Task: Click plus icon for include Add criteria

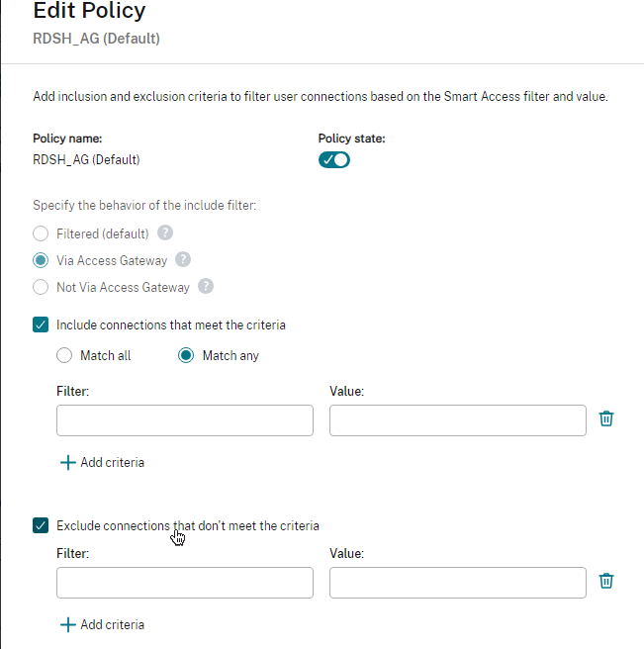Action: coord(67,462)
